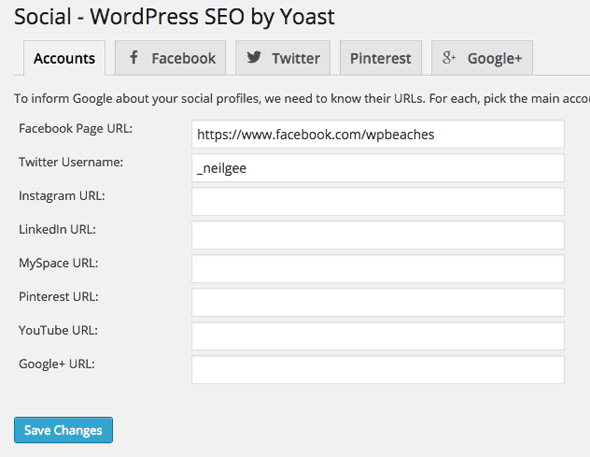The width and height of the screenshot is (590, 457).
Task: Click the Twitter Username label
Action: coord(71,162)
